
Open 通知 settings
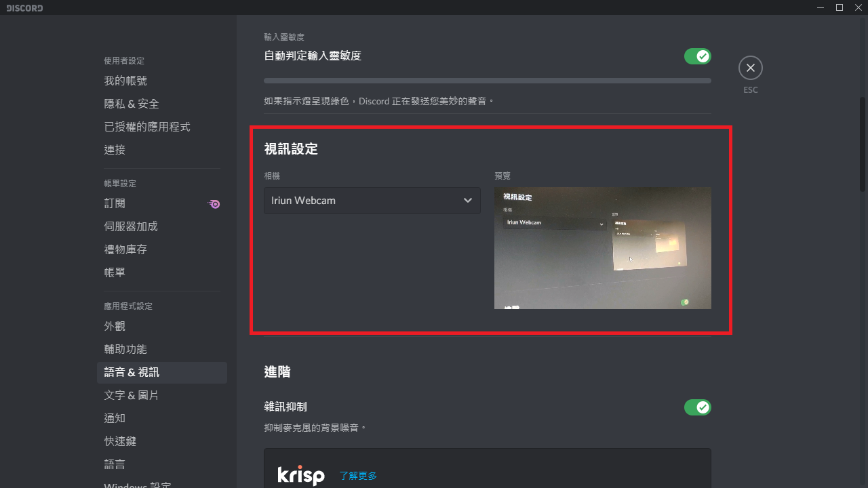point(161,418)
